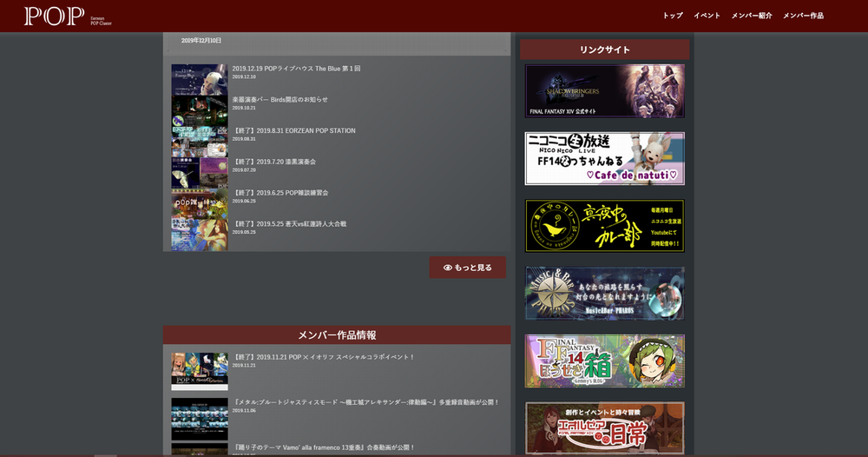The height and width of the screenshot is (457, 868).
Task: Click the 2019.12.10 date under The Blue
Action: pos(244,77)
